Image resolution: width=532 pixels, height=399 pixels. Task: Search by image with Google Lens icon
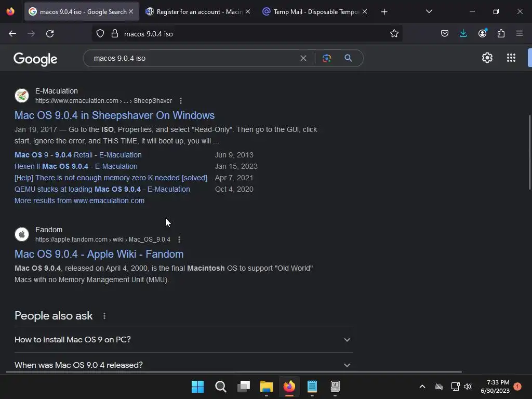[x=327, y=58]
